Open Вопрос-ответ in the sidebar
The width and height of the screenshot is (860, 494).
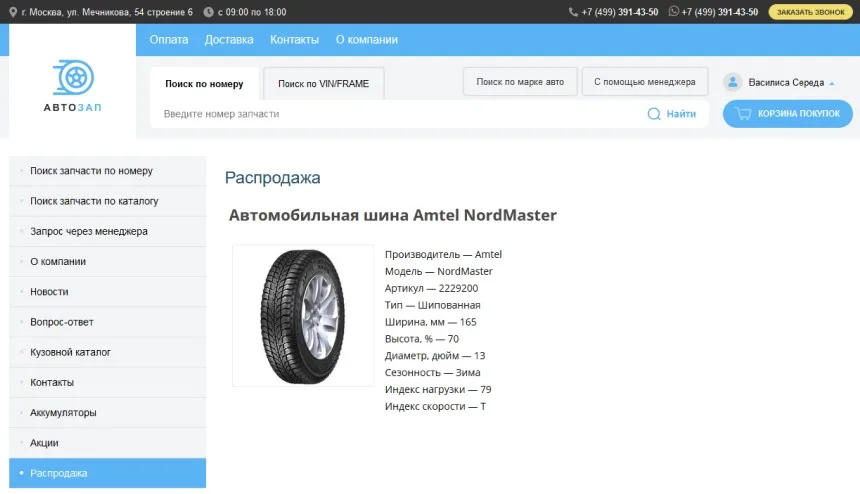coord(108,322)
